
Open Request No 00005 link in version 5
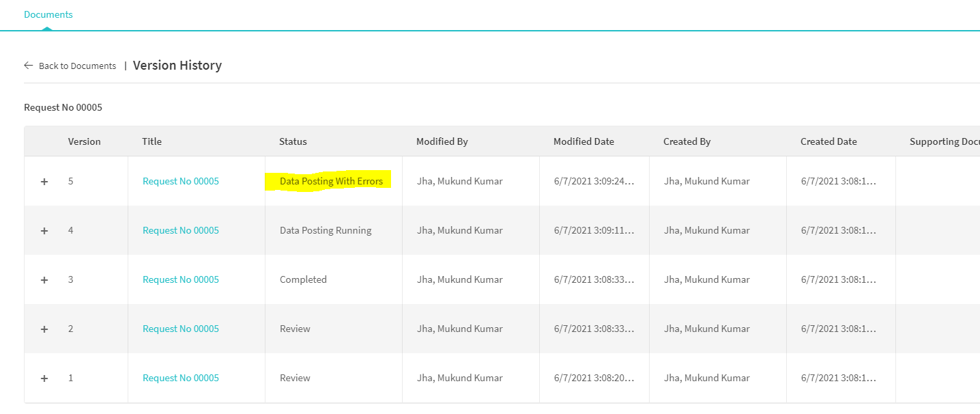point(181,182)
